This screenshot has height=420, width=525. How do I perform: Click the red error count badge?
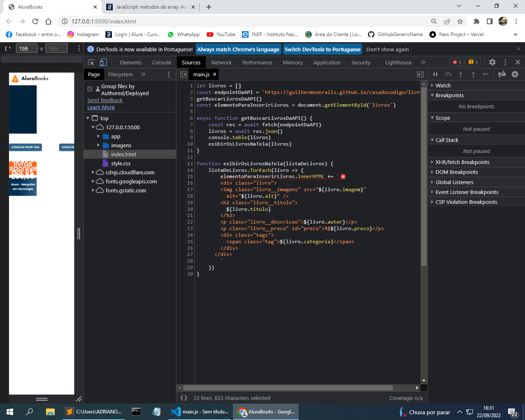coord(457,62)
